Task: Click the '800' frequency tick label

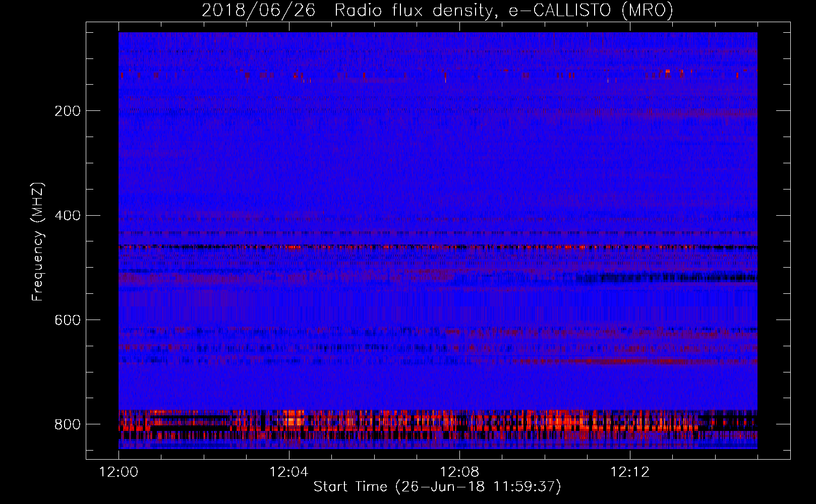Action: tap(68, 424)
